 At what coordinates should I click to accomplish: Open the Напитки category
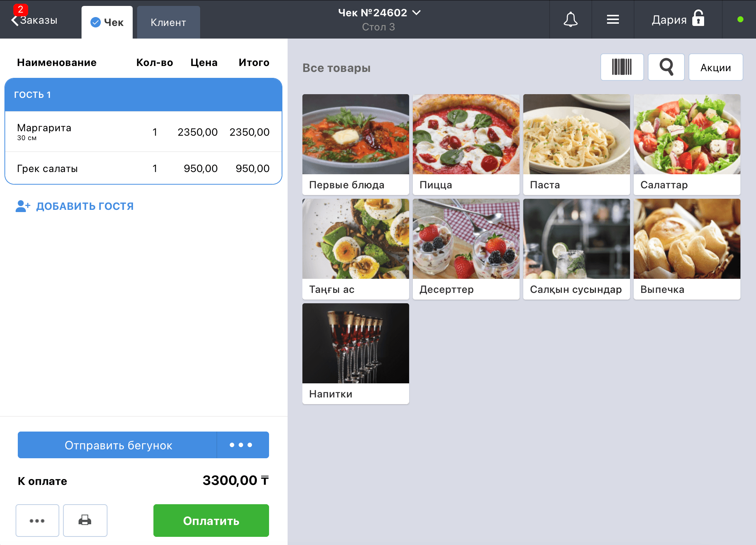(x=356, y=353)
